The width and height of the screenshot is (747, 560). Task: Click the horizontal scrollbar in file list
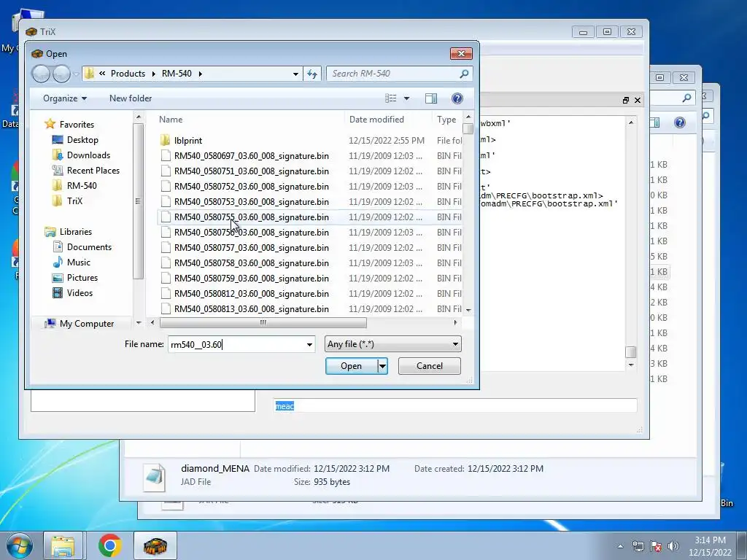click(263, 323)
